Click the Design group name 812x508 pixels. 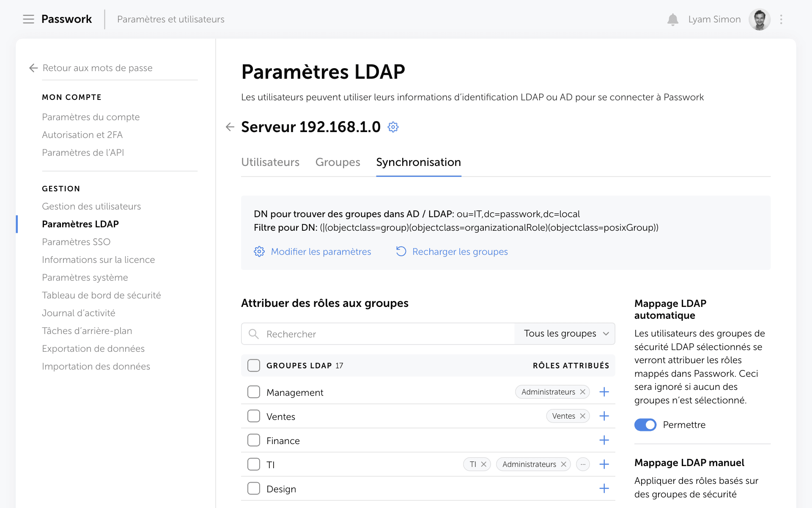[x=281, y=489]
